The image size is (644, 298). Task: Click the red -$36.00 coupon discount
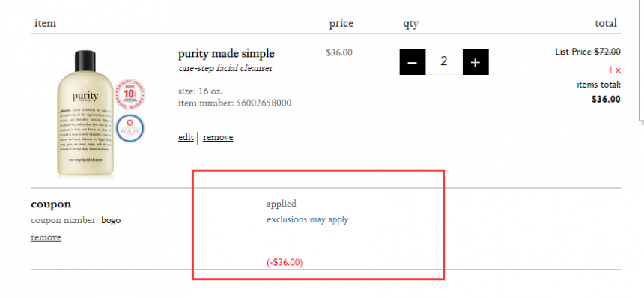(x=285, y=263)
